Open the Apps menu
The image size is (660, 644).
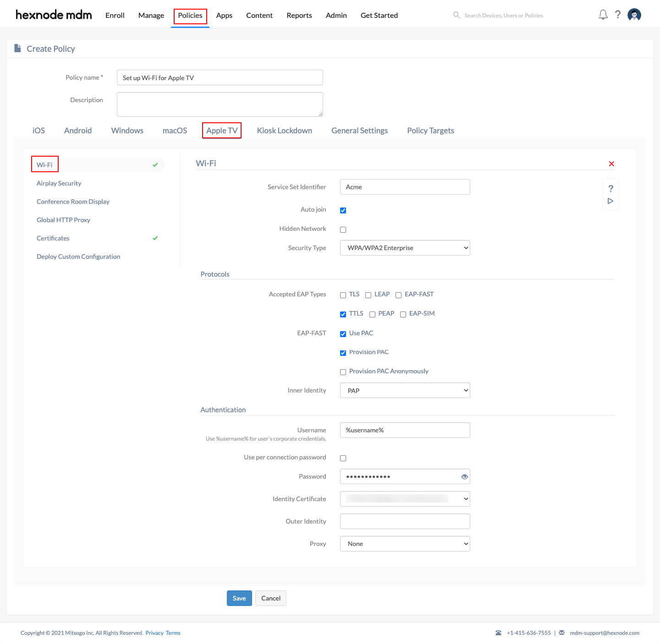(224, 16)
